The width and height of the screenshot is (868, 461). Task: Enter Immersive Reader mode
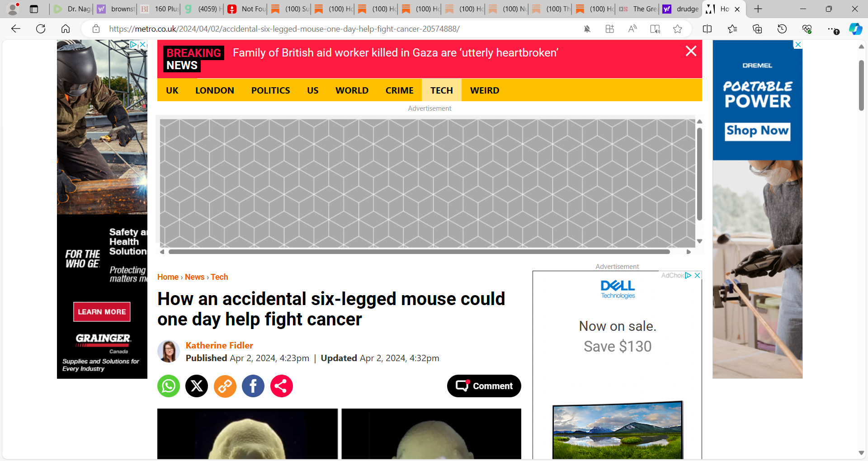(655, 29)
